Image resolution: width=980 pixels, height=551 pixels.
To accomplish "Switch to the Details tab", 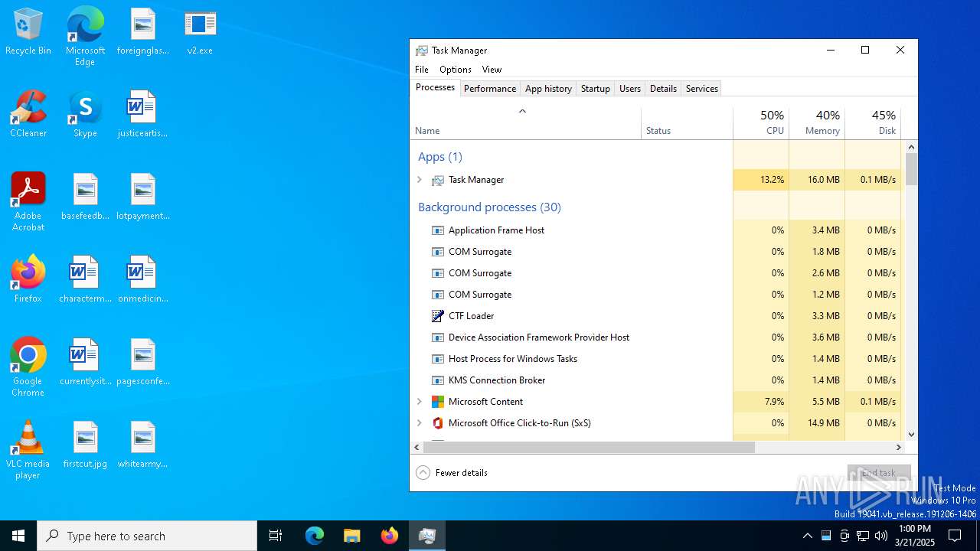I will pyautogui.click(x=663, y=89).
